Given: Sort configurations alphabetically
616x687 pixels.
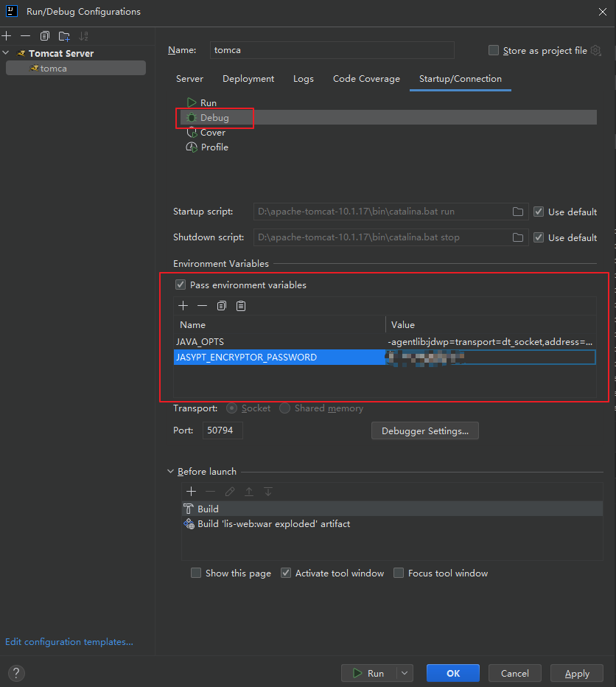Looking at the screenshot, I should (83, 36).
